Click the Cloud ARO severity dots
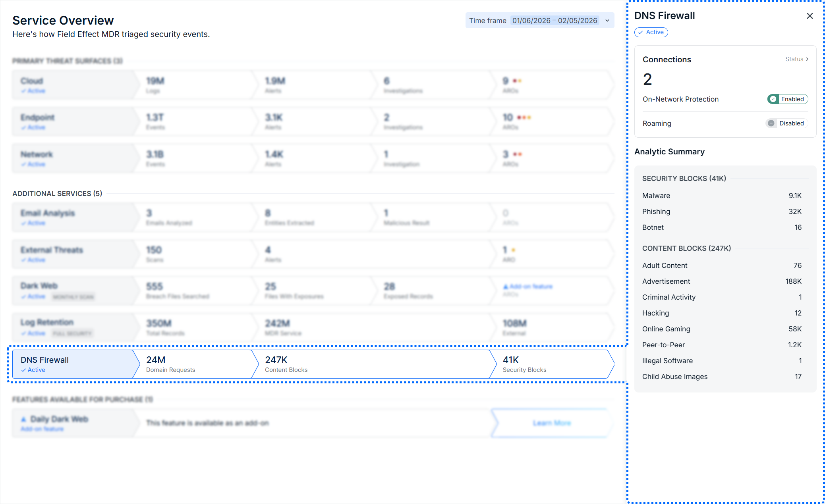 [x=517, y=81]
